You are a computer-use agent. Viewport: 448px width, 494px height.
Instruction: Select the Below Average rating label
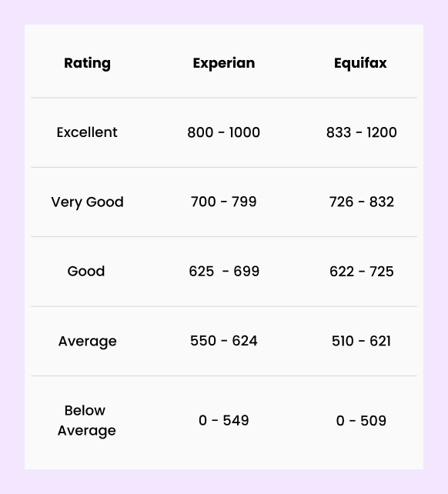(87, 421)
